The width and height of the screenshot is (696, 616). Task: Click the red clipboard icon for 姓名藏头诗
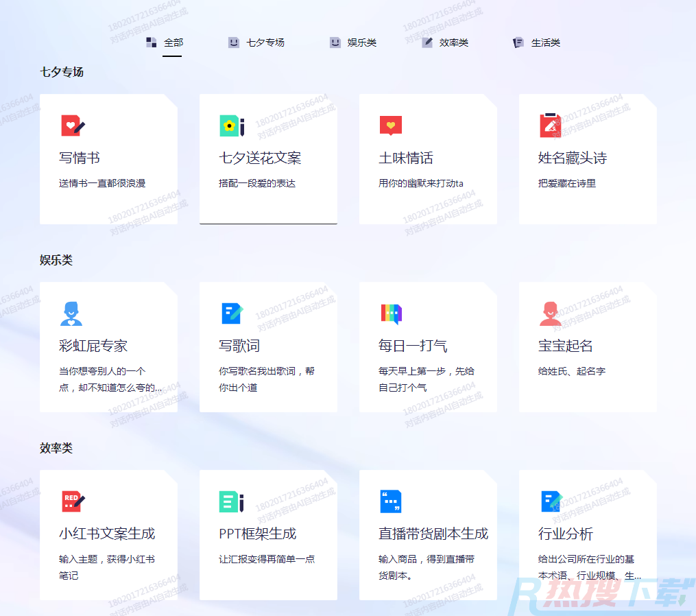(550, 126)
